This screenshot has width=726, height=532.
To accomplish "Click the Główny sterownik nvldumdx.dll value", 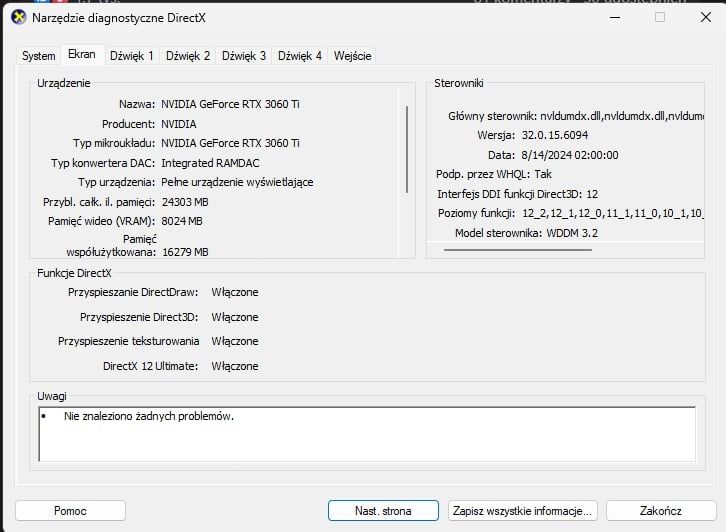I will point(622,116).
